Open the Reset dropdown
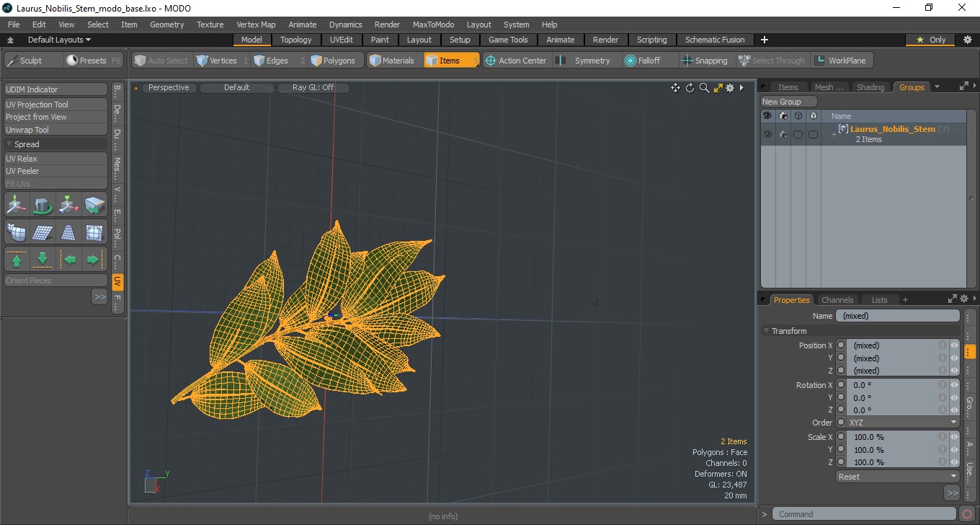The height and width of the screenshot is (525, 980). pyautogui.click(x=897, y=477)
